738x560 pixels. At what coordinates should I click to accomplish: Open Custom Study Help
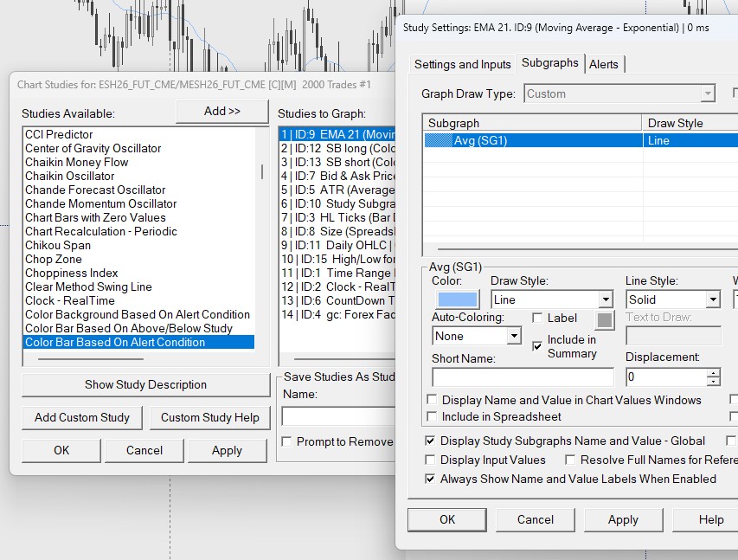(x=209, y=417)
